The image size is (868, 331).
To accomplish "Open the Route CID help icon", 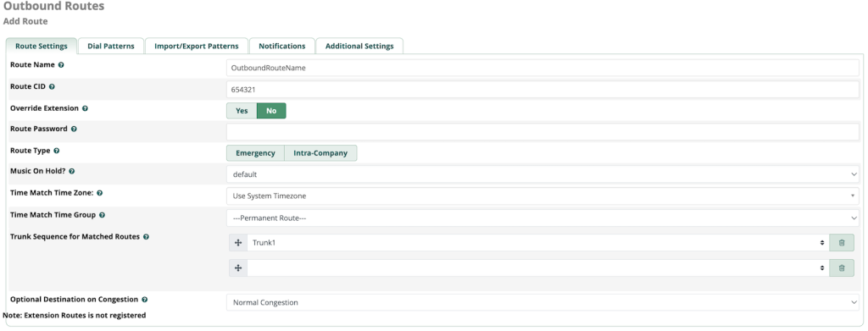I will click(52, 86).
